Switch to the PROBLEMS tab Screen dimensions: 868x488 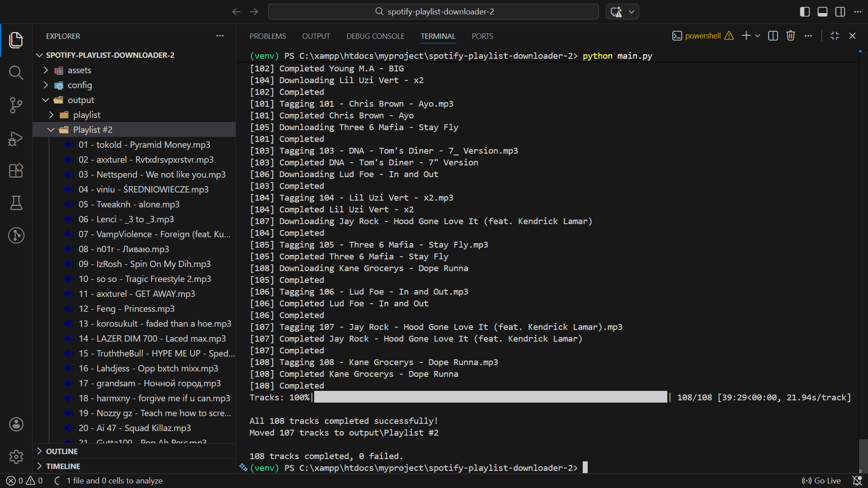[x=268, y=36]
